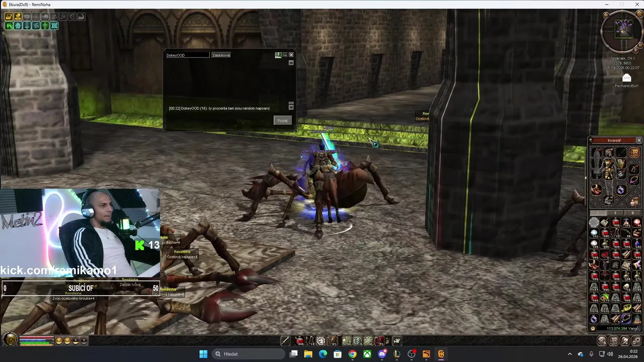644x362 pixels.
Task: Click the round emblem left of HP bar
Action: pyautogui.click(x=10, y=340)
